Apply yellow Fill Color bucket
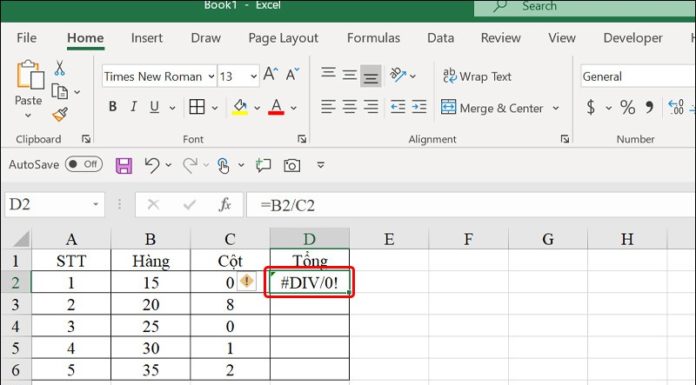The width and height of the screenshot is (696, 385). pyautogui.click(x=240, y=107)
